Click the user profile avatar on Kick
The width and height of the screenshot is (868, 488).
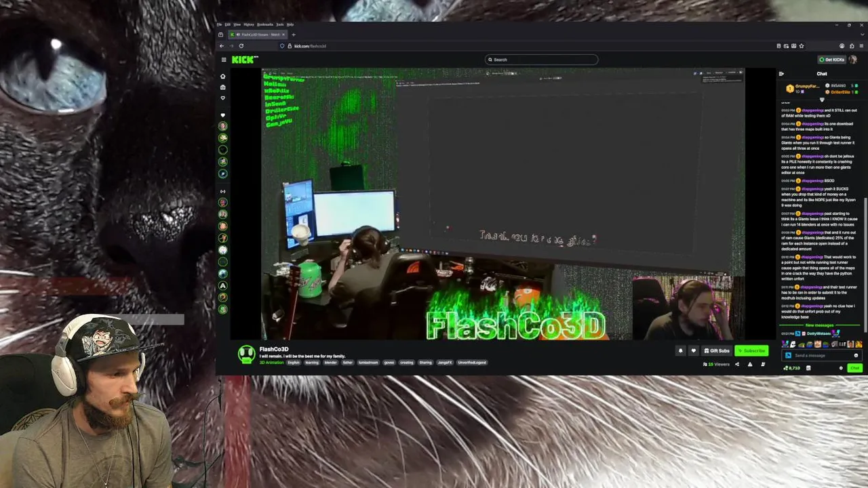tap(853, 60)
